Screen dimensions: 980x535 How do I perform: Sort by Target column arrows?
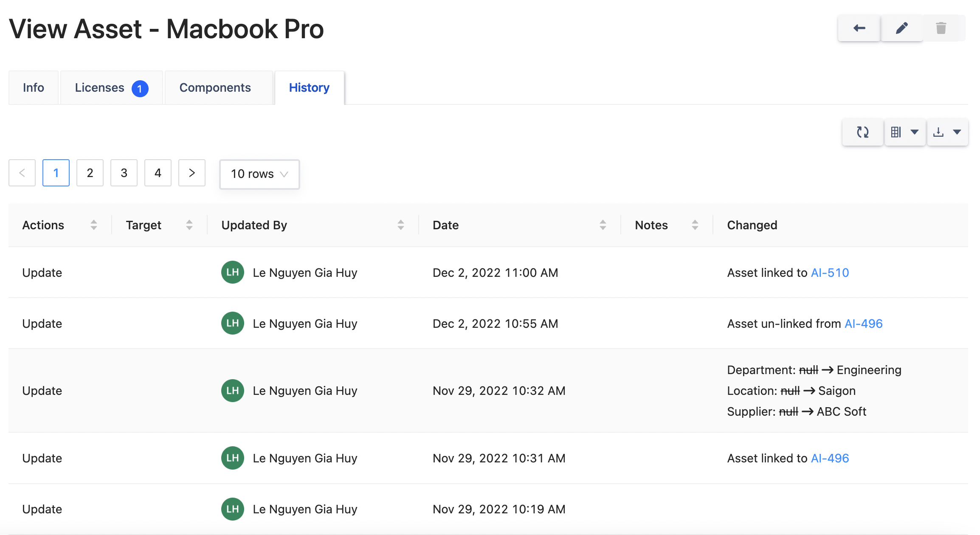tap(189, 225)
